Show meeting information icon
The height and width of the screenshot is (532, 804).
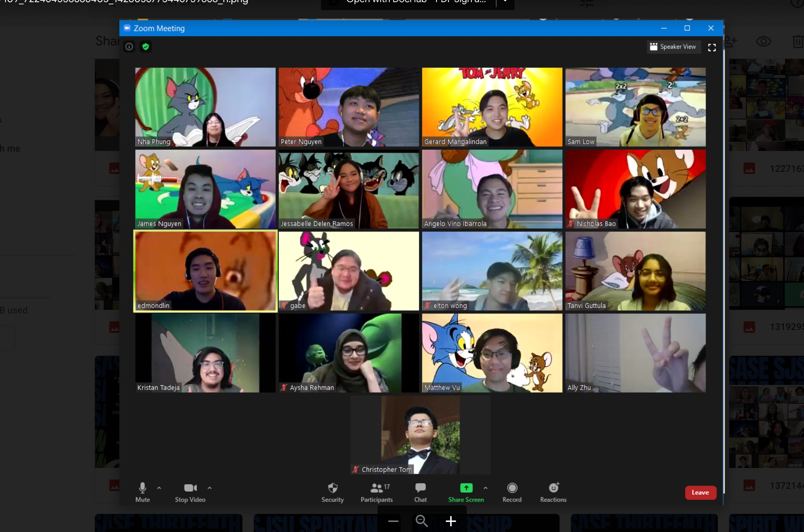coord(129,47)
